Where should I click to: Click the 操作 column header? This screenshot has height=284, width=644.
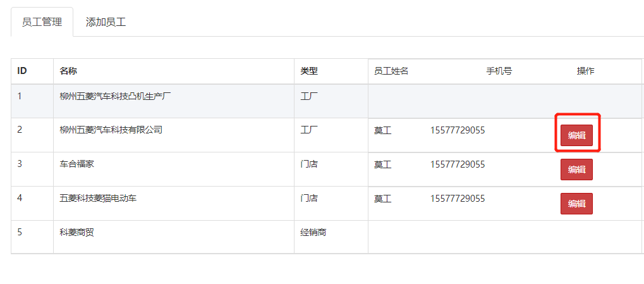[x=586, y=71]
